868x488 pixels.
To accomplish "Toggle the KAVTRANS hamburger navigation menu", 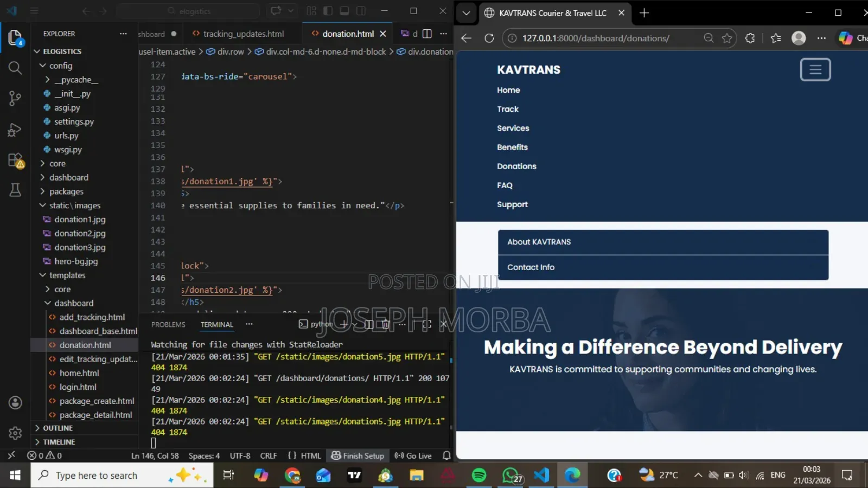I will click(x=815, y=69).
